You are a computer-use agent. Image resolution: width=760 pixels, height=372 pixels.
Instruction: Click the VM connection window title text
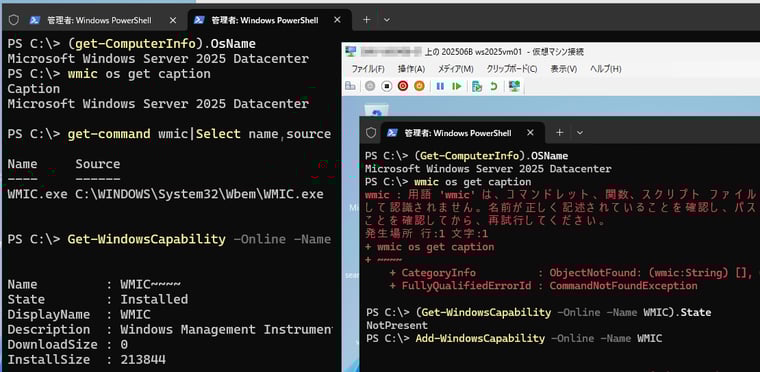pos(474,51)
